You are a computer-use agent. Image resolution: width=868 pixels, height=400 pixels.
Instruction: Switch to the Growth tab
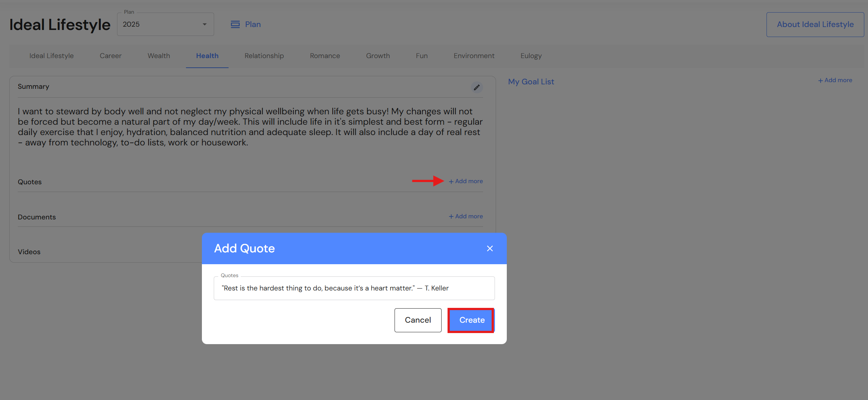(x=378, y=56)
